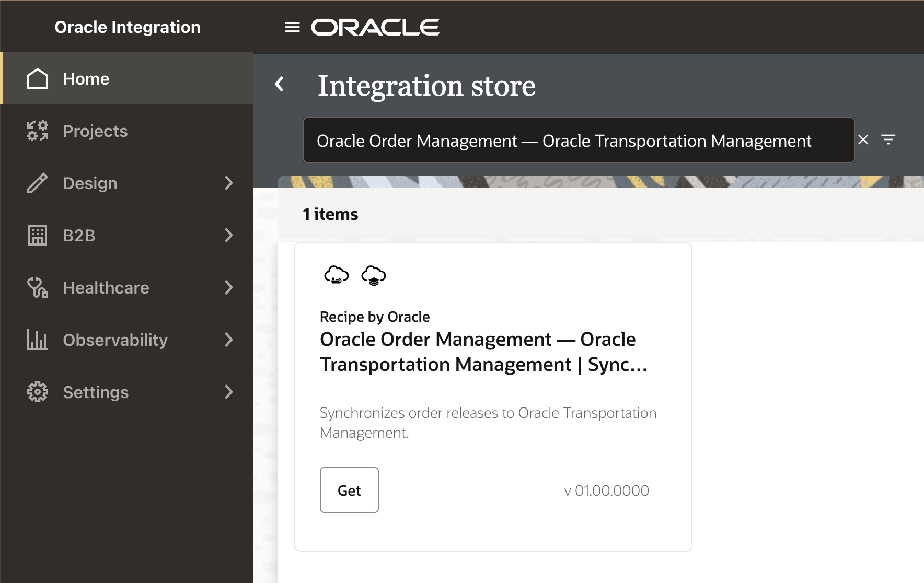Clear the search with the X icon
This screenshot has height=583, width=924.
tap(864, 140)
